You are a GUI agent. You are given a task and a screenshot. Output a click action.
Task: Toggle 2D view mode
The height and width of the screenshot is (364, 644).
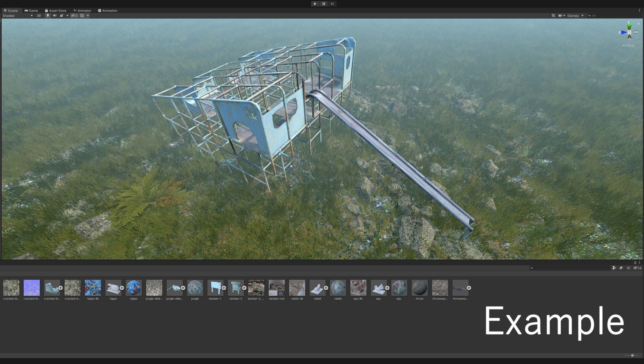pyautogui.click(x=39, y=16)
